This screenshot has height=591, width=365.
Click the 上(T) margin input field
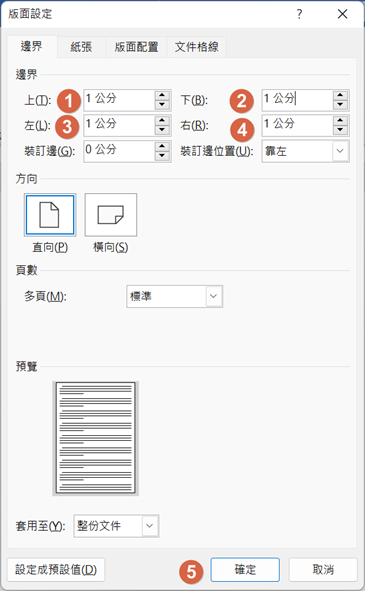click(119, 100)
